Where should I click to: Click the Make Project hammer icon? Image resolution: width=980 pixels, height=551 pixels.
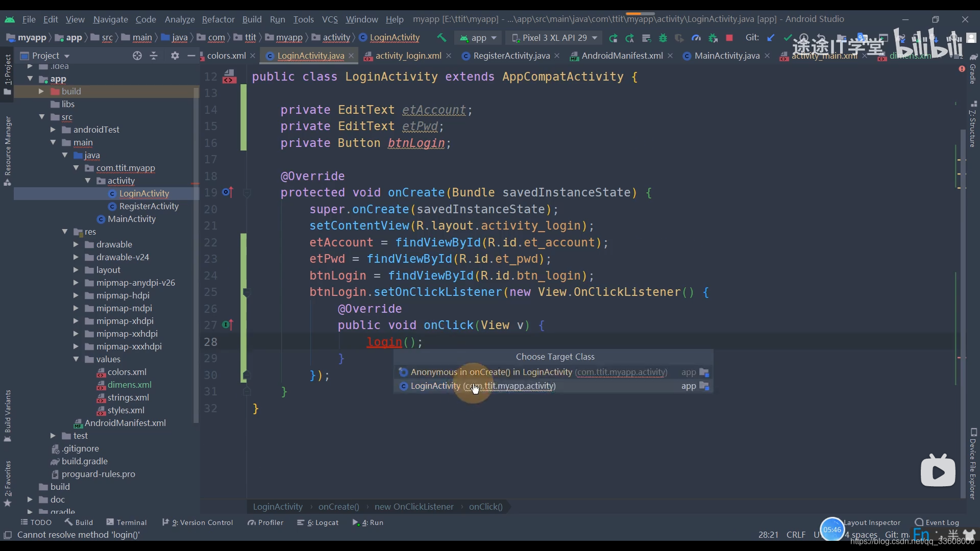(442, 38)
